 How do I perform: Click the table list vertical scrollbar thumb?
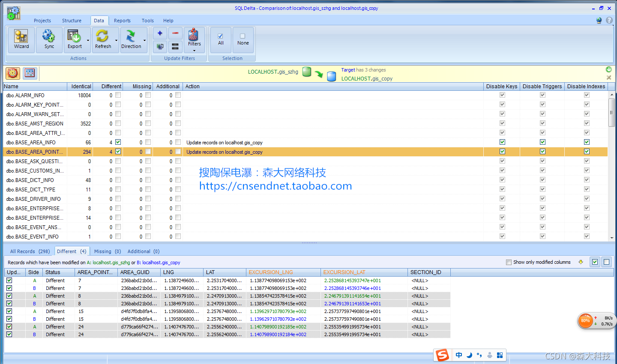[x=611, y=113]
